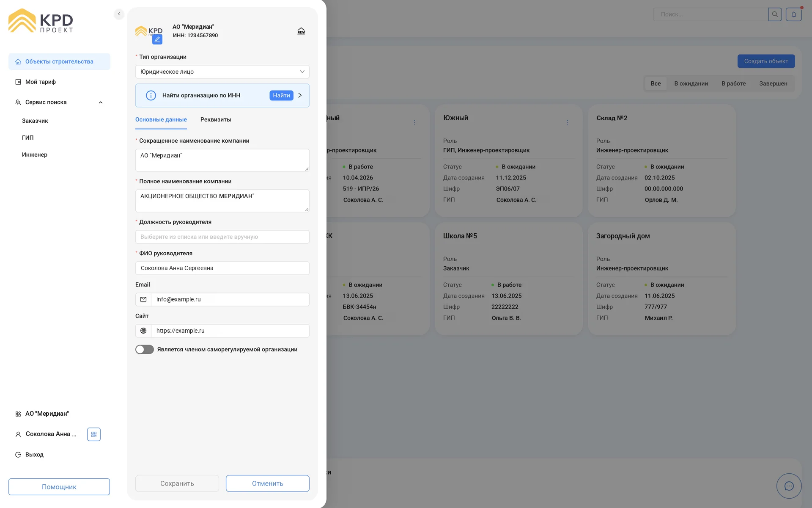The height and width of the screenshot is (508, 812).
Task: Click the KPD Проект logo in sidebar
Action: (41, 21)
